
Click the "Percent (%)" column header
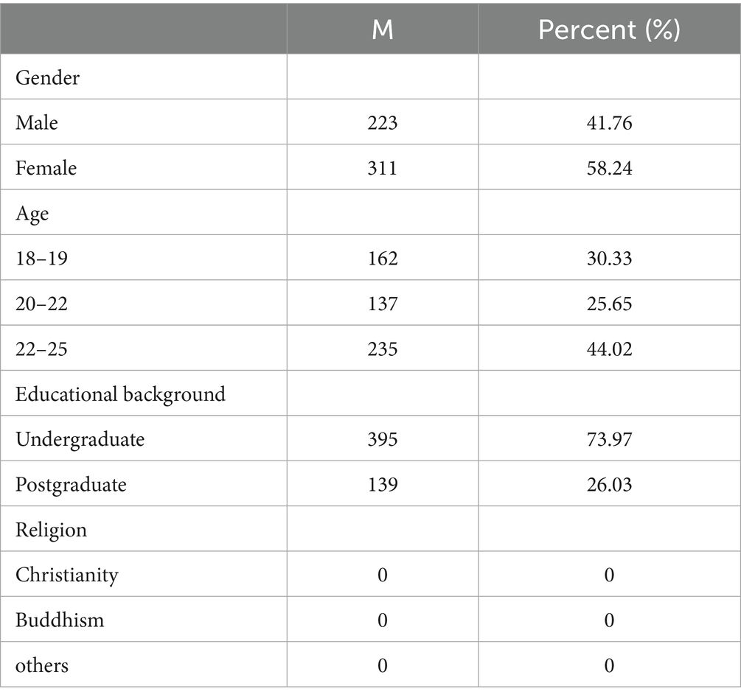click(608, 30)
